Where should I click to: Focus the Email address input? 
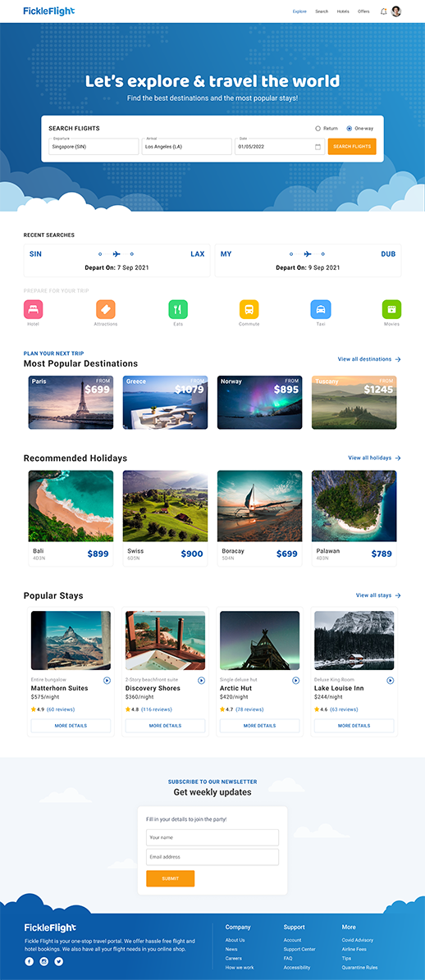pos(212,857)
